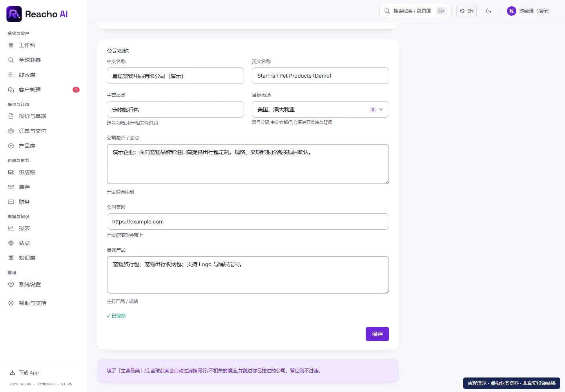The image size is (565, 392).
Task: Open 库存 sidebar item
Action: [x=44, y=187]
